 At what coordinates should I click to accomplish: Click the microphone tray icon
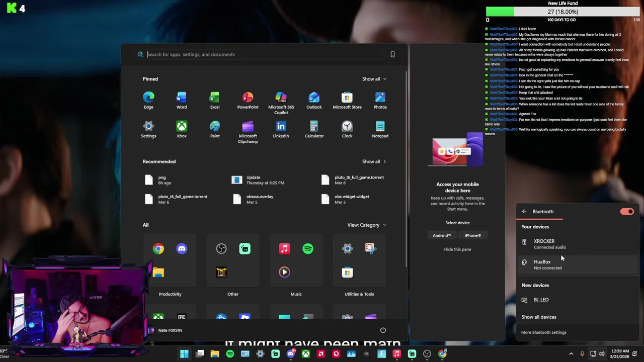(x=582, y=354)
